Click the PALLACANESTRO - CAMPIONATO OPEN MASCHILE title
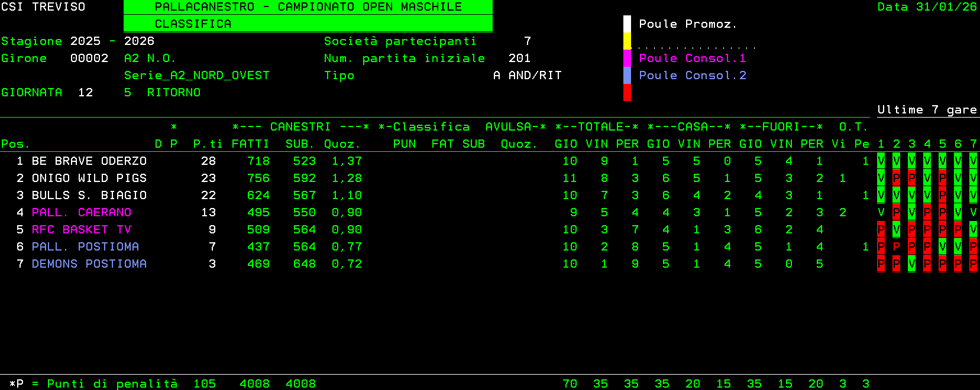This screenshot has width=980, height=390. [x=308, y=7]
